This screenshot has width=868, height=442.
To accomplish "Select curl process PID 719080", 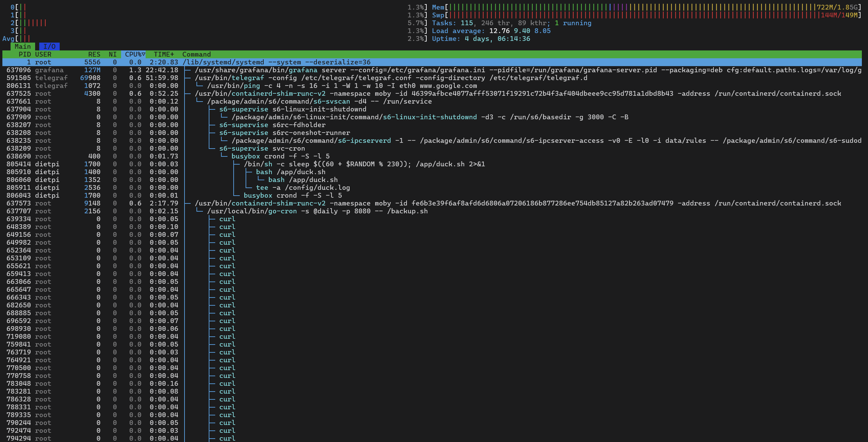I will point(432,336).
